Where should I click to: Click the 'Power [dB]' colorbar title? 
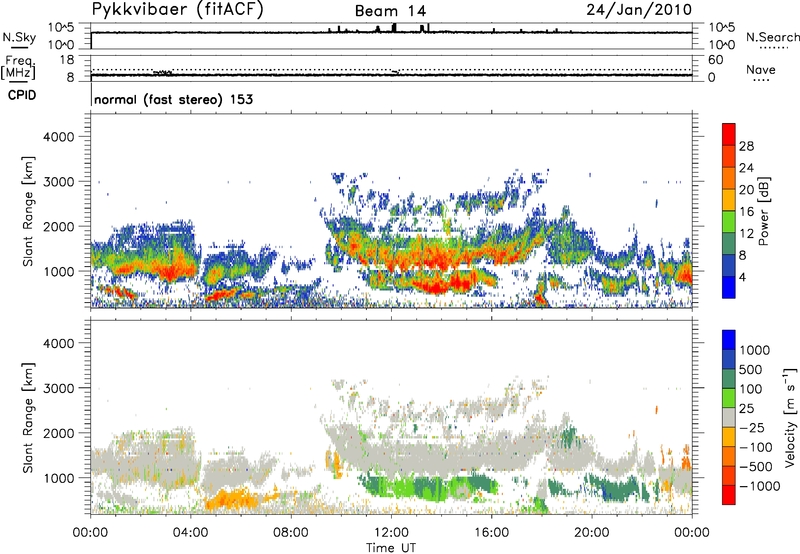tap(763, 211)
